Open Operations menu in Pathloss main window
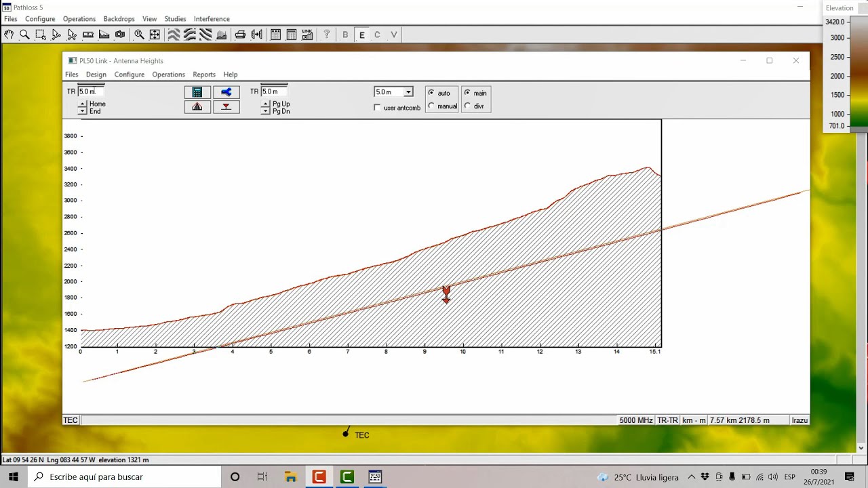The image size is (868, 488). [x=79, y=19]
